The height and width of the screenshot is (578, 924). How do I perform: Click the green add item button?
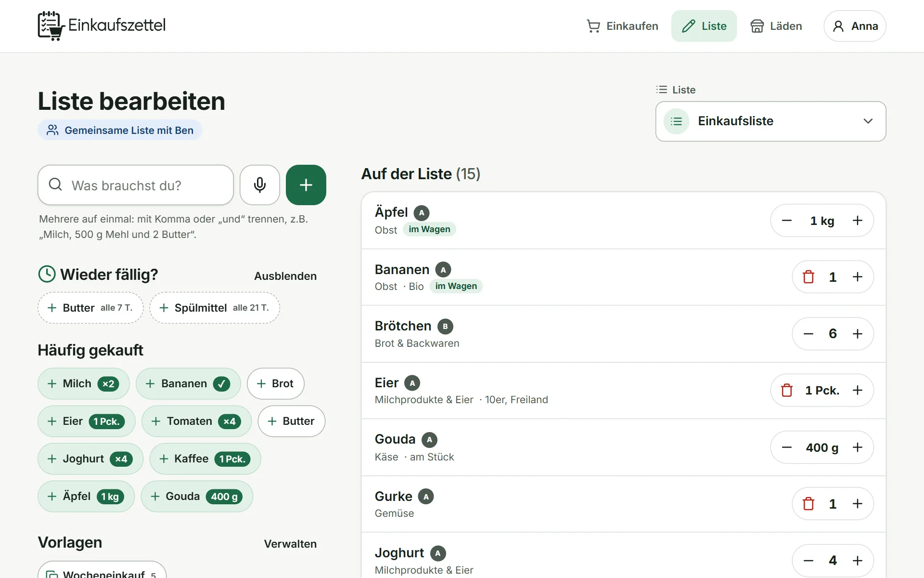tap(306, 185)
